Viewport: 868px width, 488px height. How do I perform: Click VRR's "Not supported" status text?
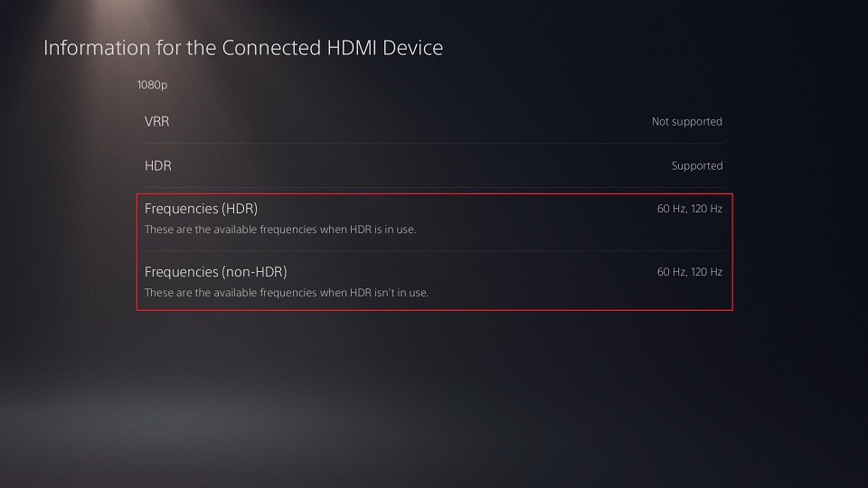(x=686, y=121)
